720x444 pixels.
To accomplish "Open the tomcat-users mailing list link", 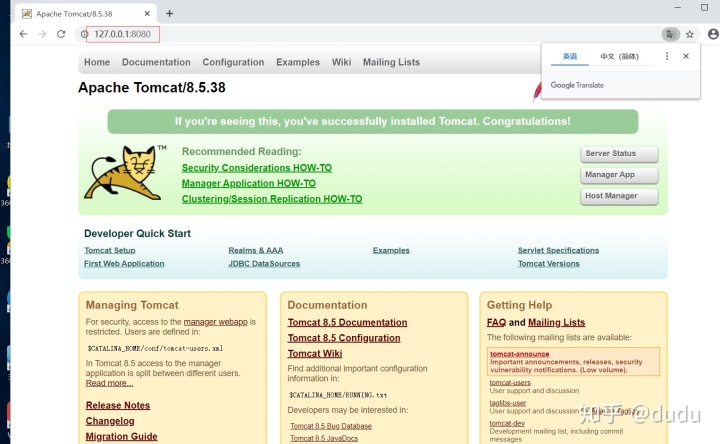I will tap(510, 382).
